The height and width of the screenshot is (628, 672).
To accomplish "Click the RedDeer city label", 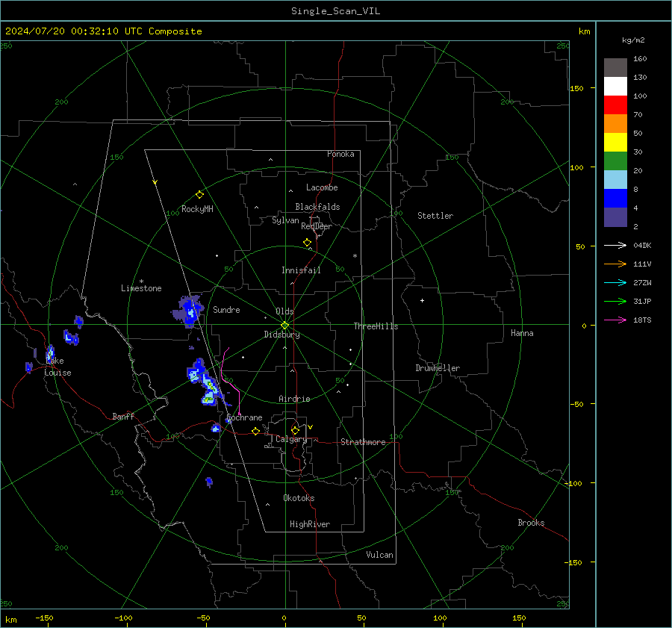I will [x=317, y=226].
